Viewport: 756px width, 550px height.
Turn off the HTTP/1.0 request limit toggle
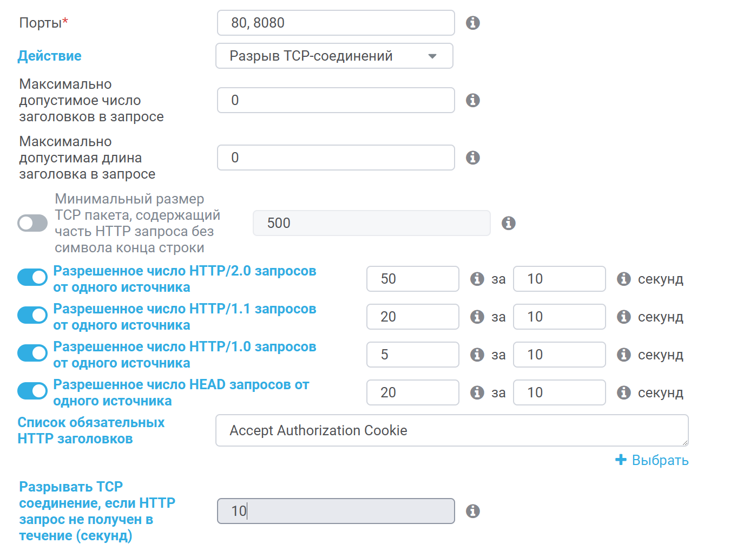point(32,353)
